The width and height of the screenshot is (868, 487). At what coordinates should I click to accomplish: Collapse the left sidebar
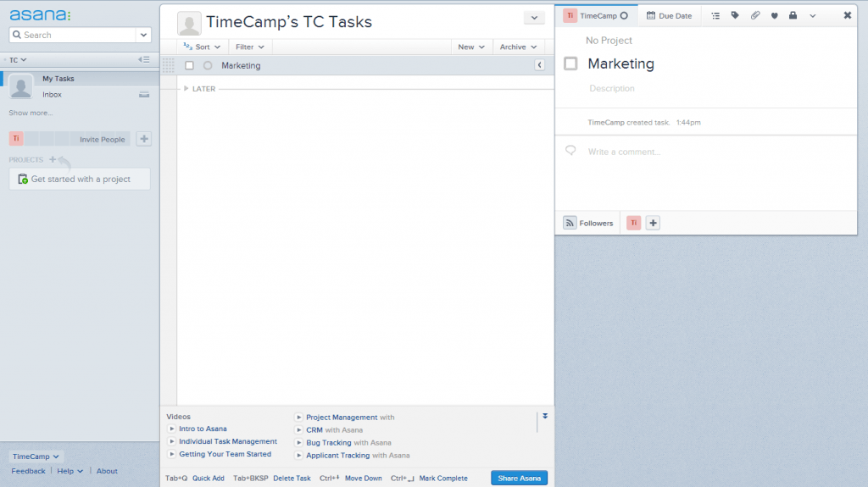(x=144, y=59)
